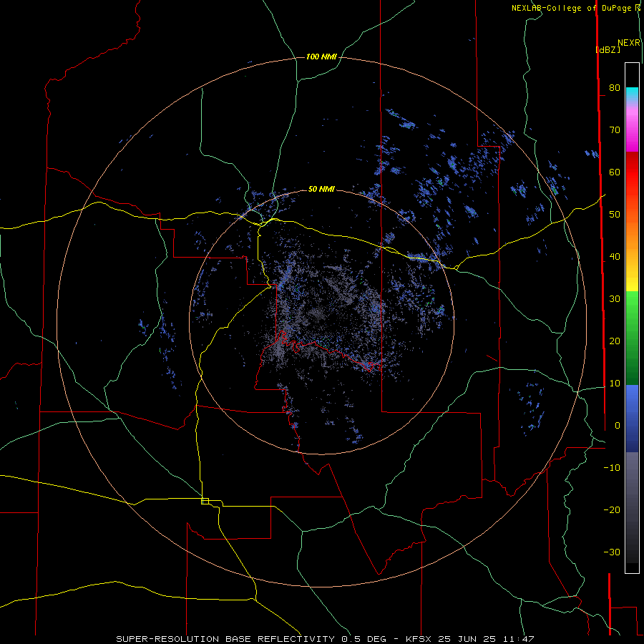Viewport: 644px width, 644px height.
Task: Click the magenta section of the color bar
Action: tap(632, 132)
